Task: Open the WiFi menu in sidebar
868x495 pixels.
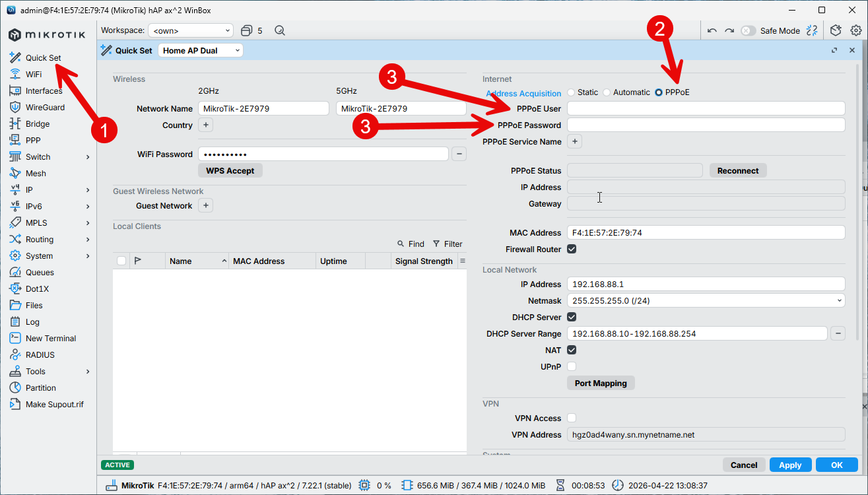Action: pyautogui.click(x=33, y=74)
